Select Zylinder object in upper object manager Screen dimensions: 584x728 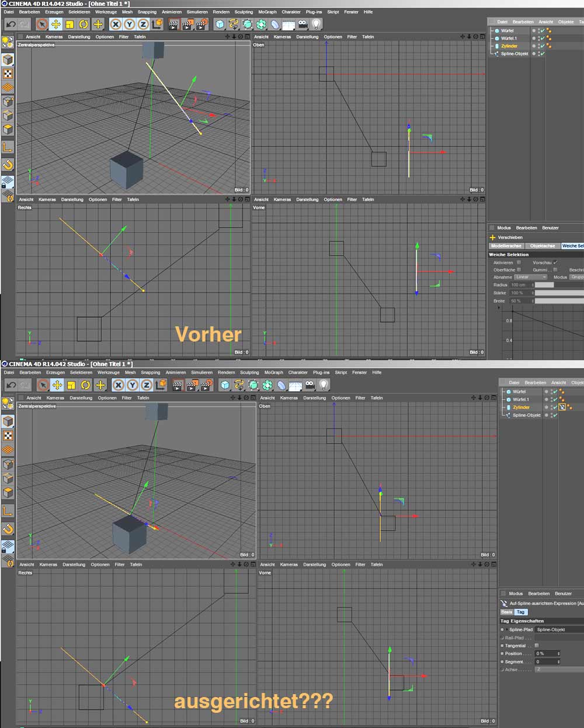pos(509,46)
